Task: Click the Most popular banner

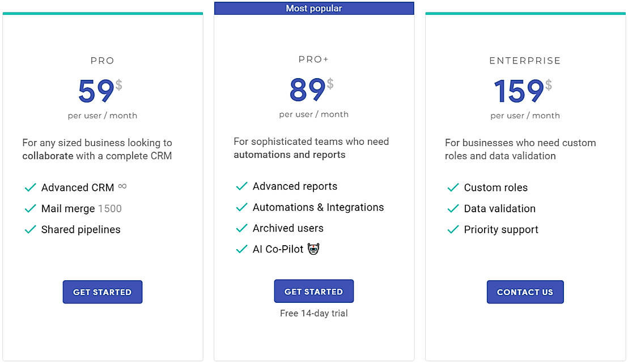Action: tap(314, 8)
